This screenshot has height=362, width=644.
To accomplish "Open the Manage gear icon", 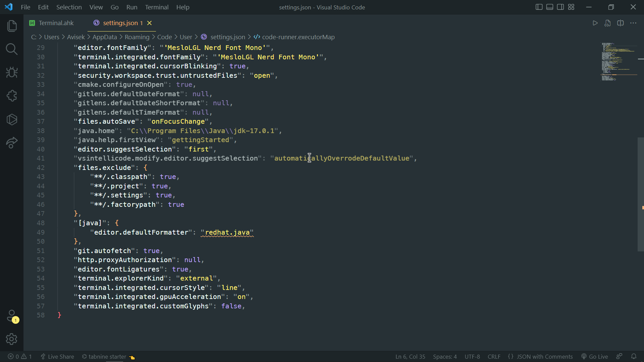I will pyautogui.click(x=12, y=339).
